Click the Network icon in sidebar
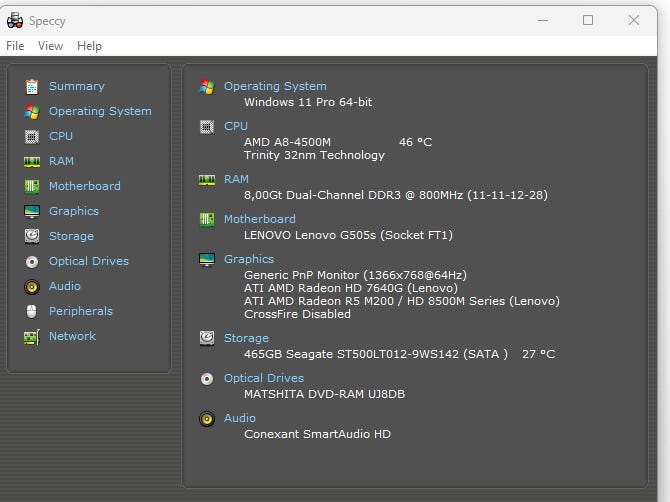The image size is (670, 502). click(32, 336)
